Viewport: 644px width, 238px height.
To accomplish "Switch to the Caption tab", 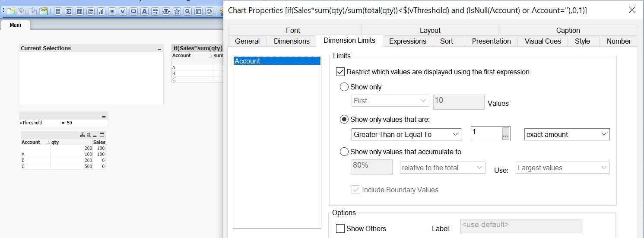I will point(568,30).
